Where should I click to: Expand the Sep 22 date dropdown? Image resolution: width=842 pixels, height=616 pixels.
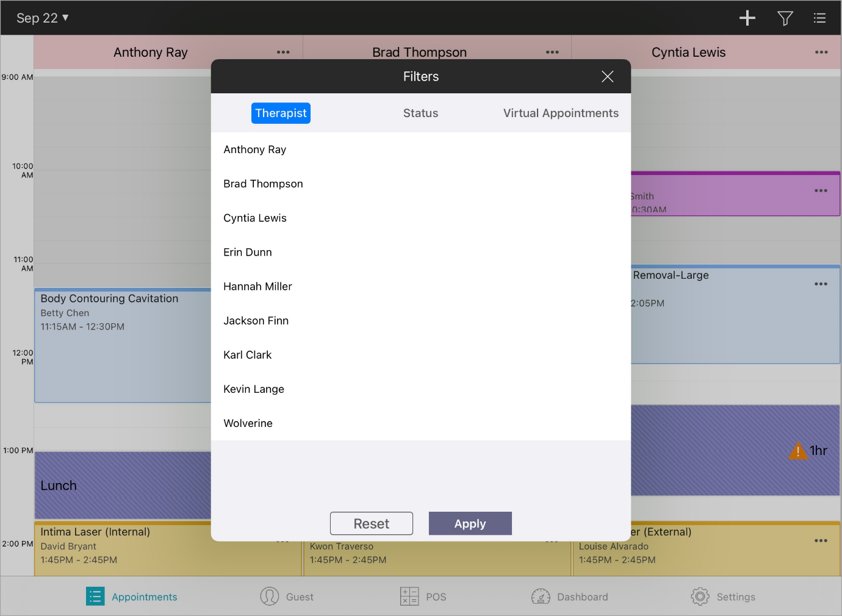coord(42,18)
